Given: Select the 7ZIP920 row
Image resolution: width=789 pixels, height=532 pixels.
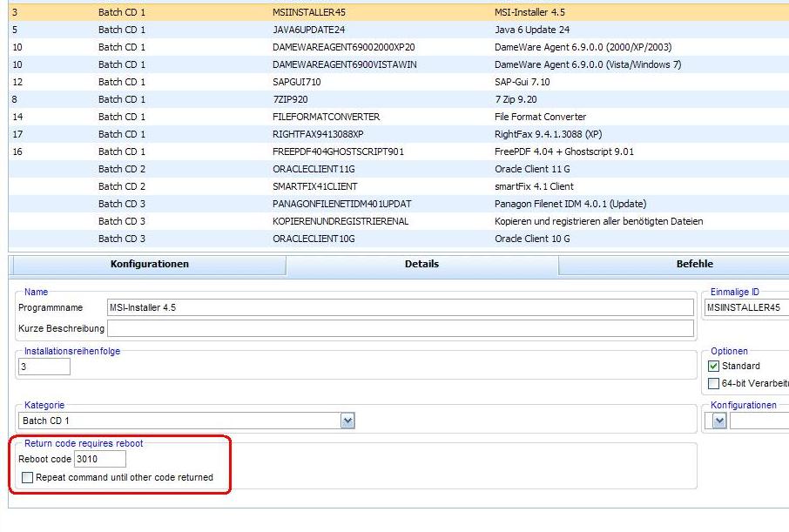Looking at the screenshot, I should coord(399,99).
